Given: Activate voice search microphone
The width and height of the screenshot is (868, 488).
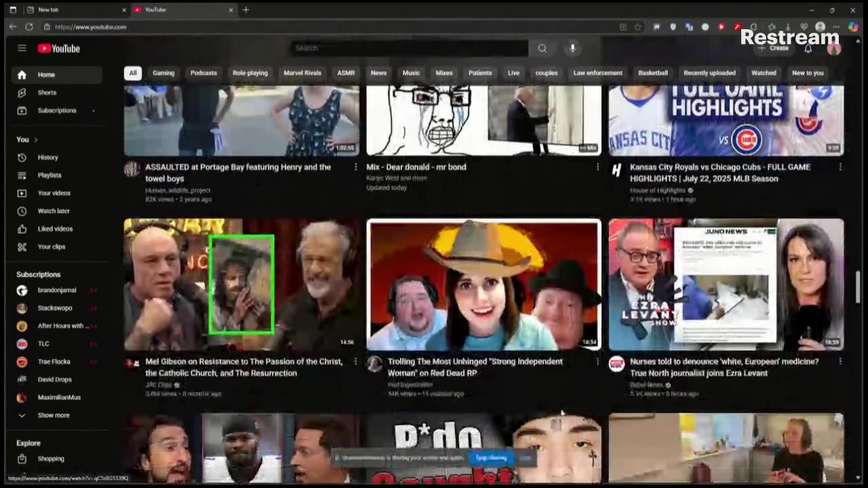Looking at the screenshot, I should 572,48.
